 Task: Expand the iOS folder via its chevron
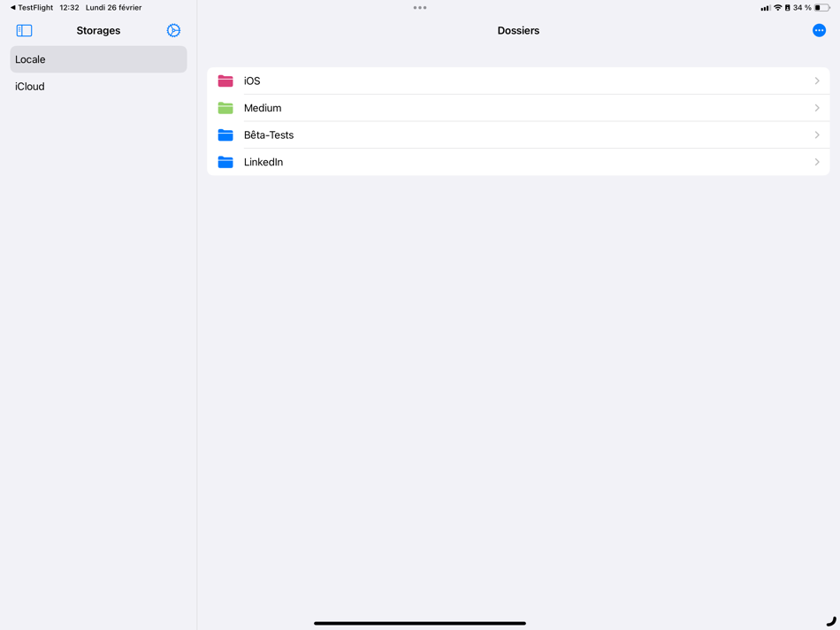817,81
